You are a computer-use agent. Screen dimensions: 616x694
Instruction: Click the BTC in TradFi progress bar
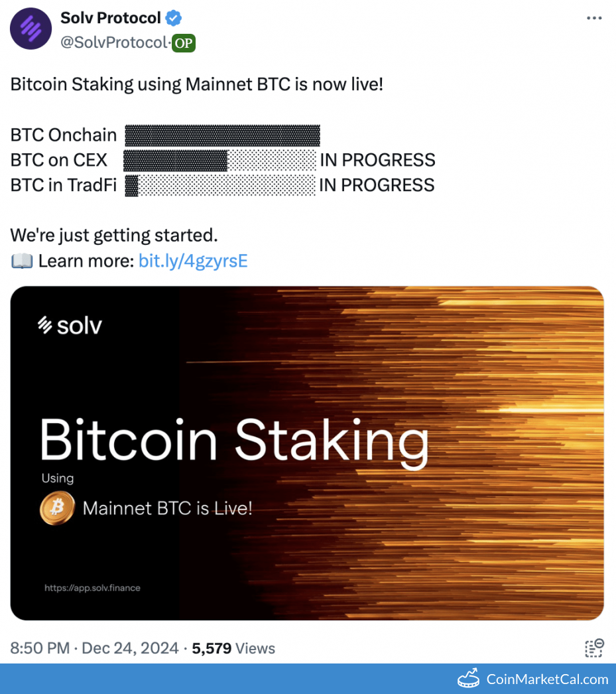coord(220,185)
